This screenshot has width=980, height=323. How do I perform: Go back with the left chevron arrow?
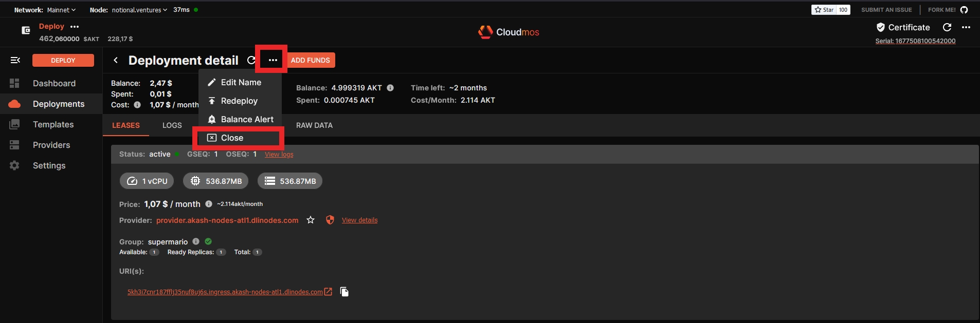pos(116,60)
